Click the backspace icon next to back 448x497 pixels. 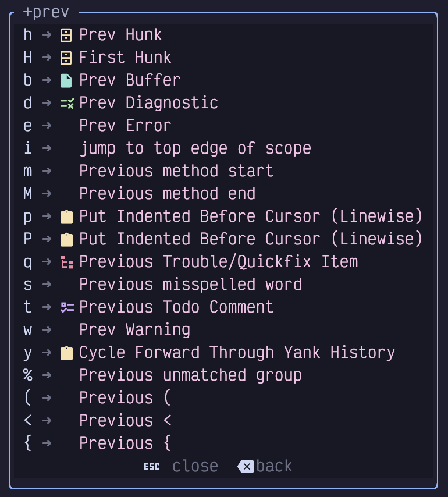tap(246, 467)
